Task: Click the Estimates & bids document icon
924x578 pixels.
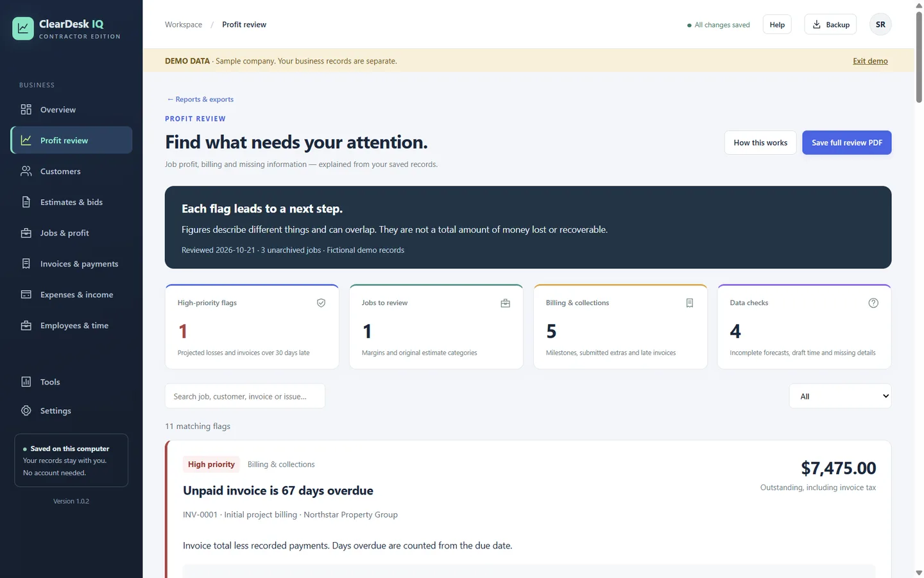Action: click(x=26, y=202)
